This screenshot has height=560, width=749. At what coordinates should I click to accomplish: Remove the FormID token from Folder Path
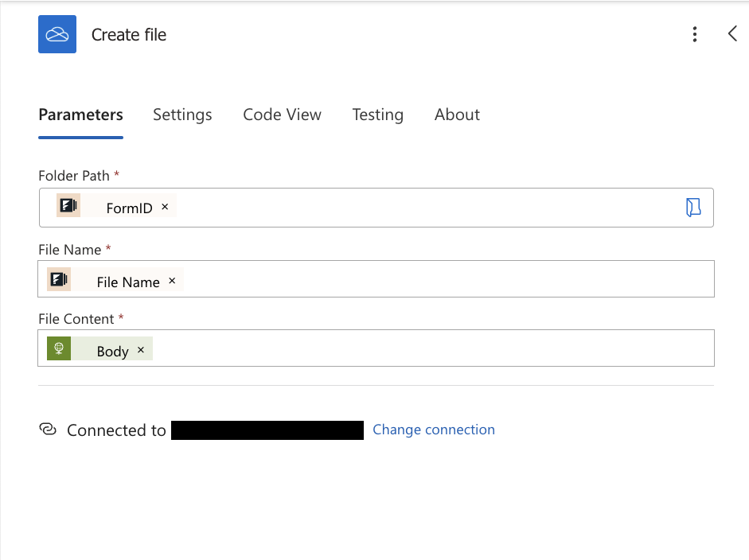(165, 207)
